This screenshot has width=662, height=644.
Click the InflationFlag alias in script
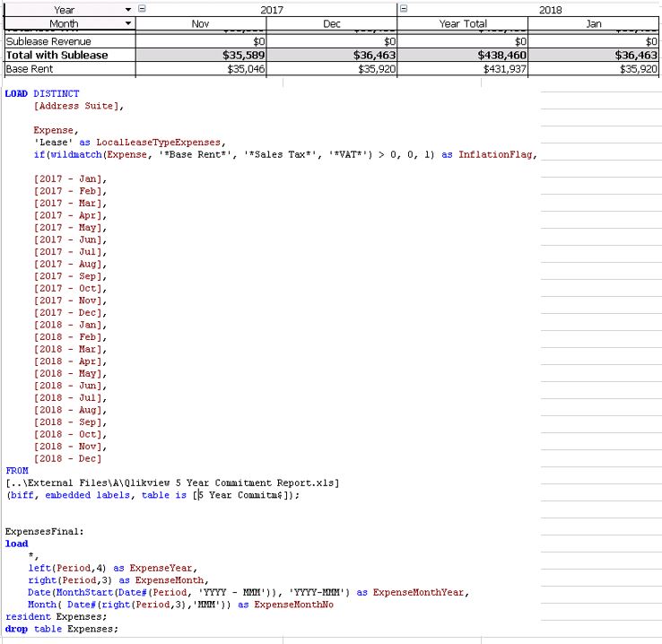click(x=495, y=154)
